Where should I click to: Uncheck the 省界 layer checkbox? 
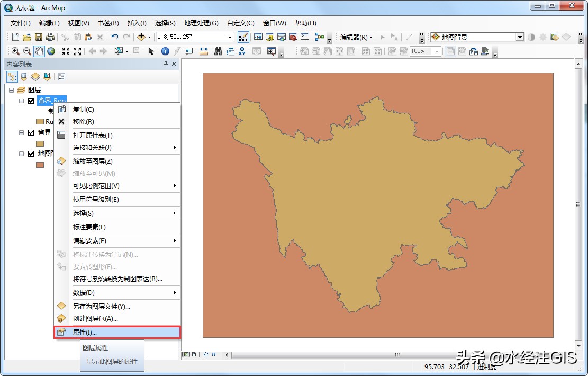(x=31, y=132)
